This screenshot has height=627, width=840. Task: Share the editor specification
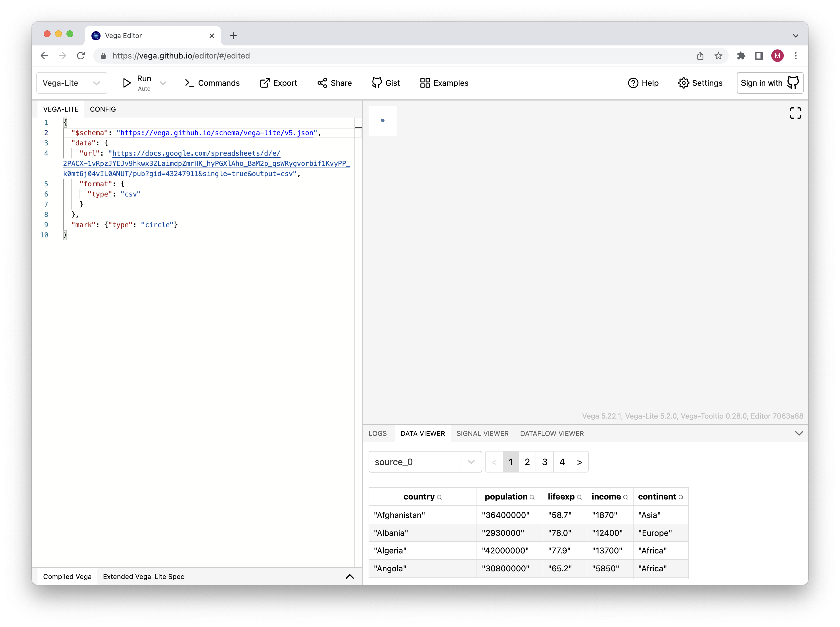coord(334,83)
